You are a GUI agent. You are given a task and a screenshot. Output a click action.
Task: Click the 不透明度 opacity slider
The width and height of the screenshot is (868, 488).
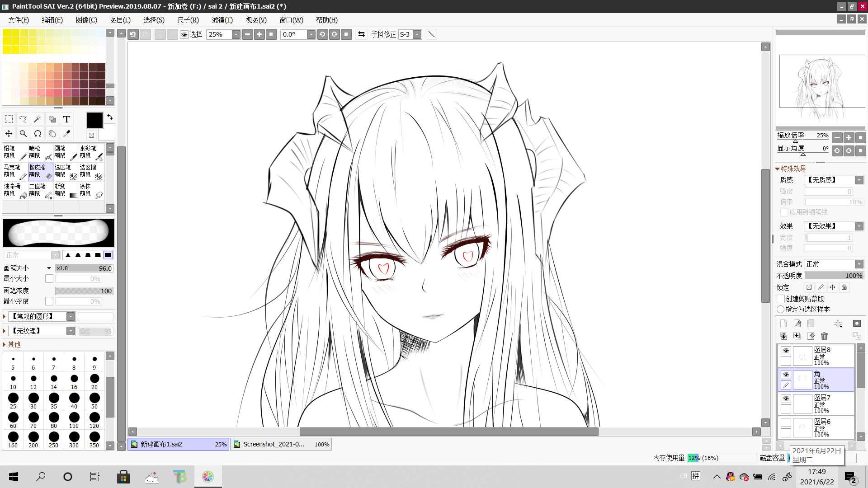[x=834, y=276]
